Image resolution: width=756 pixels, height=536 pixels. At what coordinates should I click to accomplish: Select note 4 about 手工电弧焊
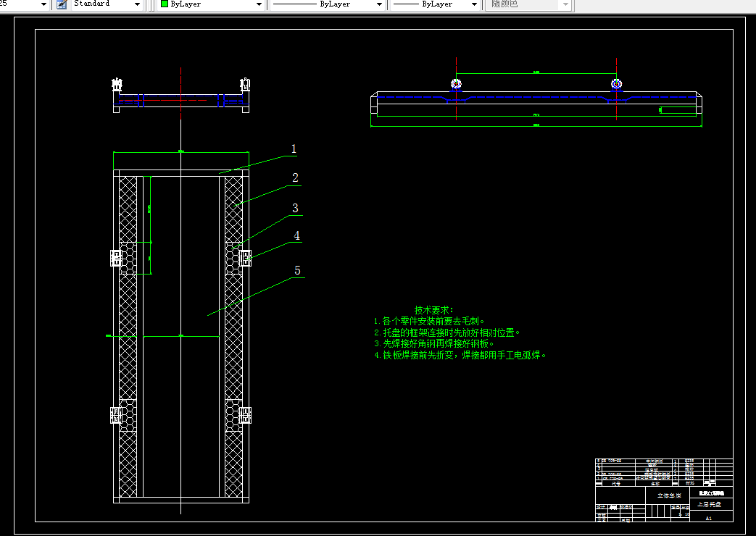click(x=460, y=355)
